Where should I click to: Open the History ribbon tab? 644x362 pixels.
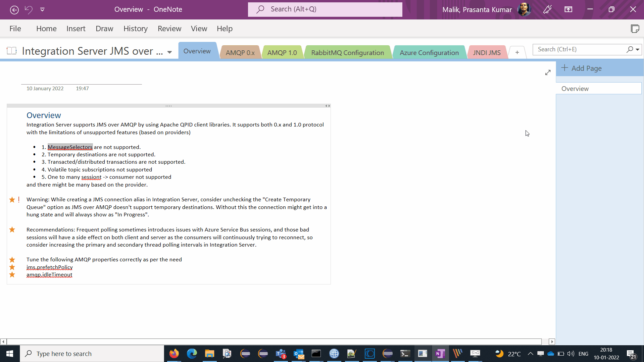[x=136, y=29]
